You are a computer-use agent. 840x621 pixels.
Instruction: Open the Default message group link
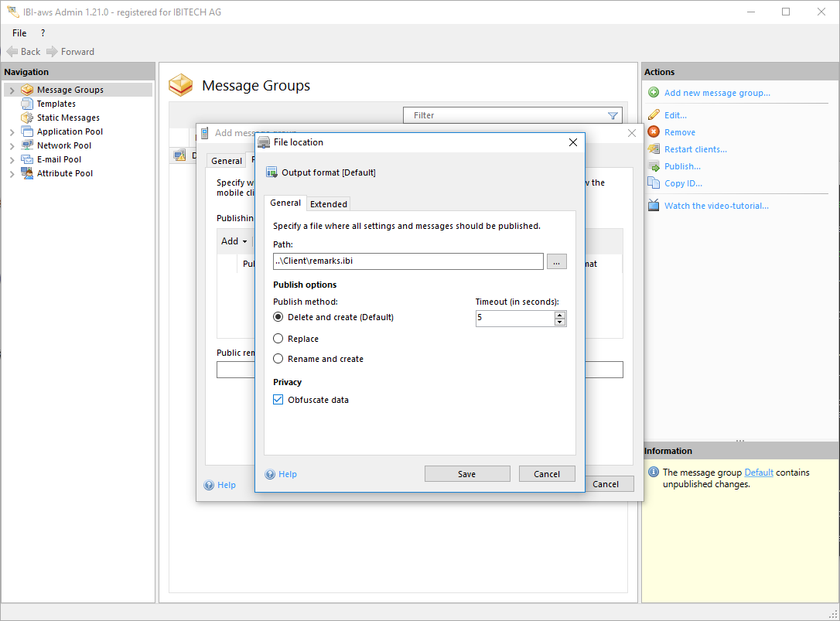(x=758, y=473)
